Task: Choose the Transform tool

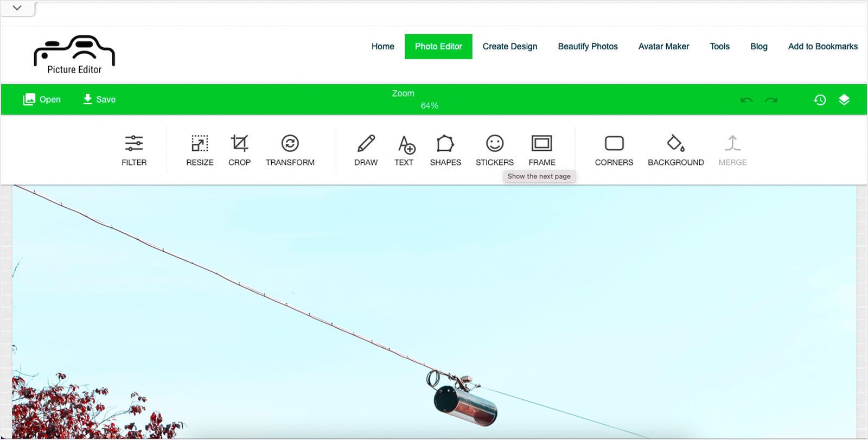Action: click(290, 144)
